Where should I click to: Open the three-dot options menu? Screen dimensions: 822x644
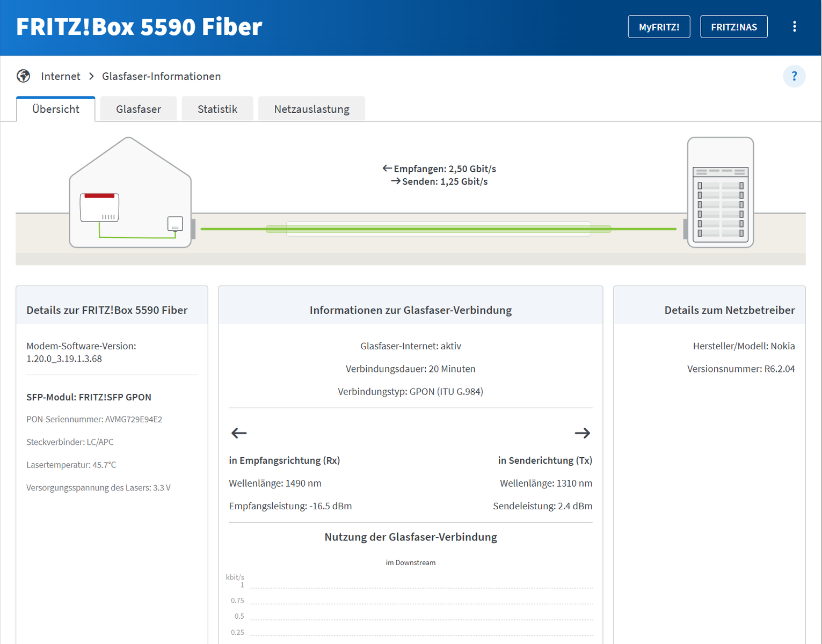(794, 27)
